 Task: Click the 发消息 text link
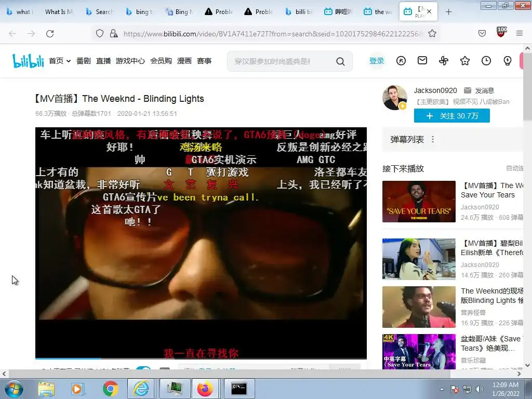point(485,90)
